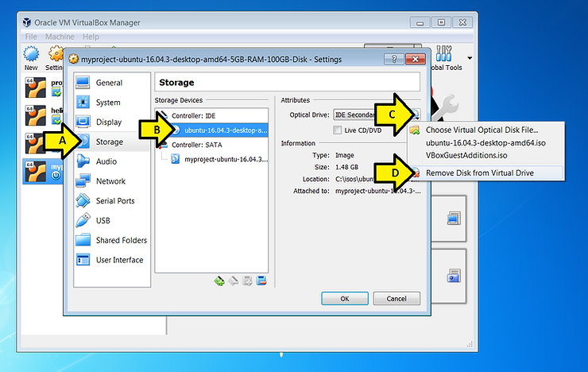Select Controller: SATA row

point(211,145)
